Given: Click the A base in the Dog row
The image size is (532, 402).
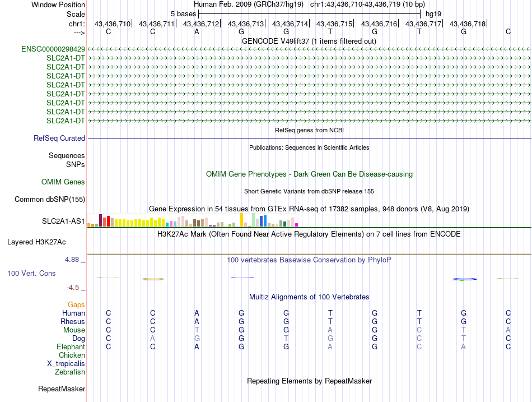Looking at the screenshot, I should (x=153, y=339).
